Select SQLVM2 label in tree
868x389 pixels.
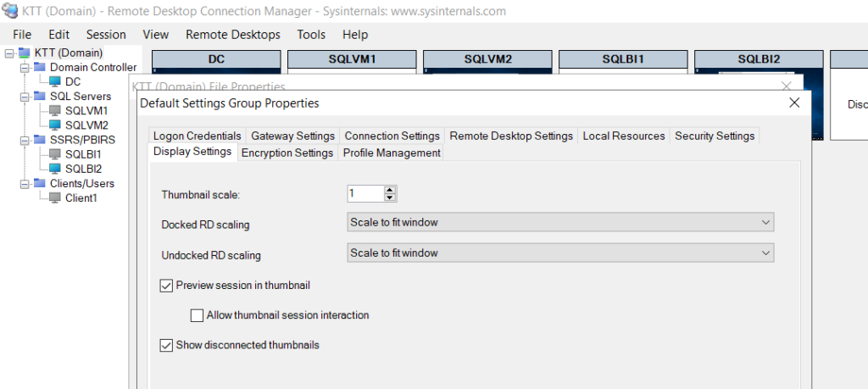86,125
